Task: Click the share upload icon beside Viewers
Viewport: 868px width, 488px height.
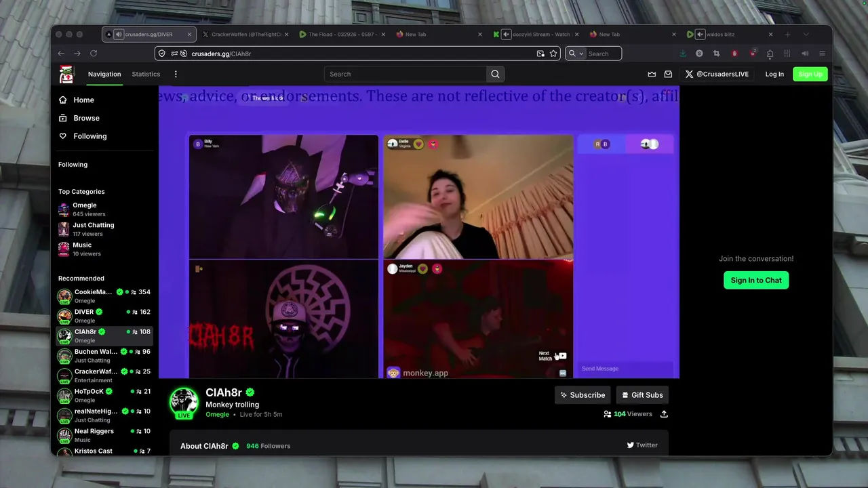Action: 664,413
